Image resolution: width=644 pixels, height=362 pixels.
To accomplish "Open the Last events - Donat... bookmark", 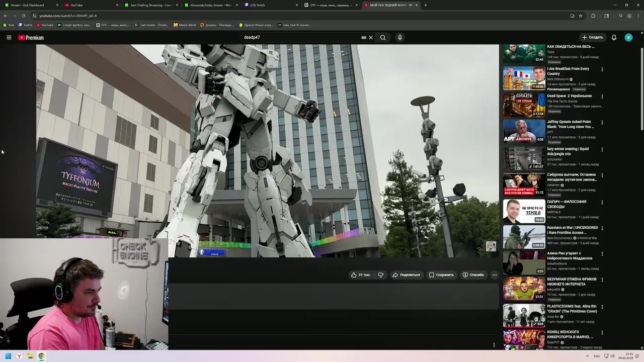I will coord(151,25).
